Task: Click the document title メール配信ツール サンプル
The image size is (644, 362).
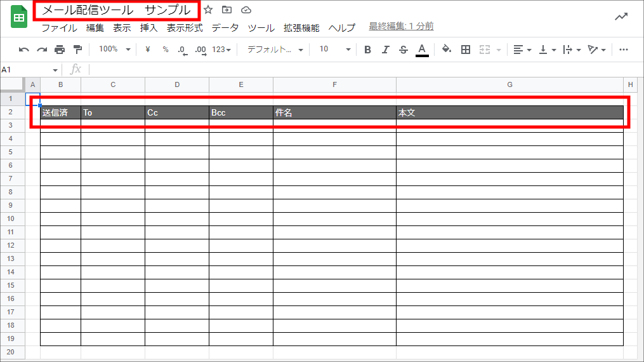Action: [x=117, y=10]
